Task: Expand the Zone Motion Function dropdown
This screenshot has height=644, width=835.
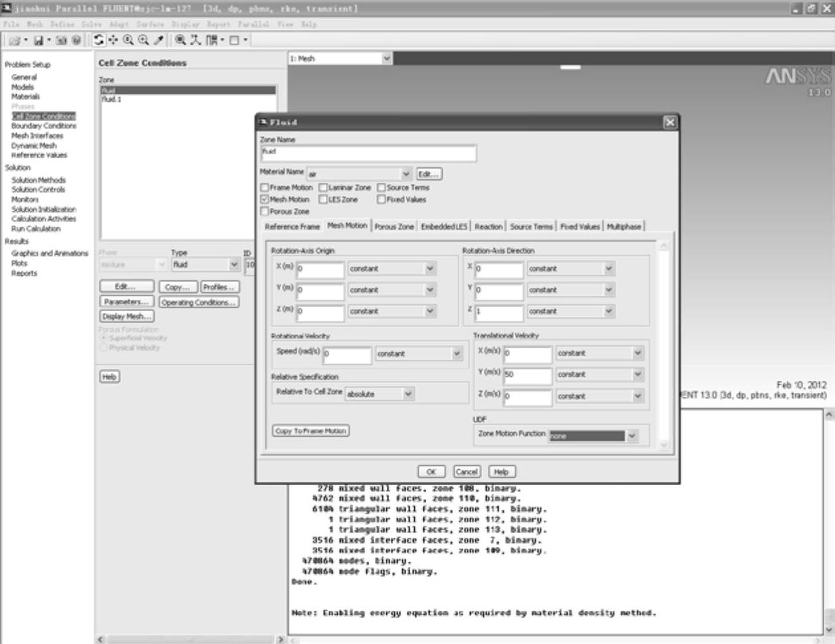Action: (x=632, y=436)
